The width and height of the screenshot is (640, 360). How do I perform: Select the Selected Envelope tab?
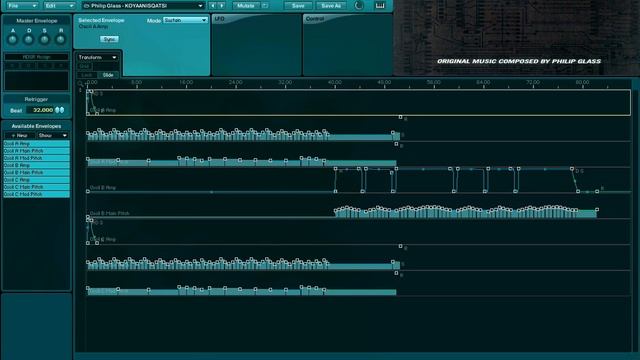pyautogui.click(x=101, y=20)
